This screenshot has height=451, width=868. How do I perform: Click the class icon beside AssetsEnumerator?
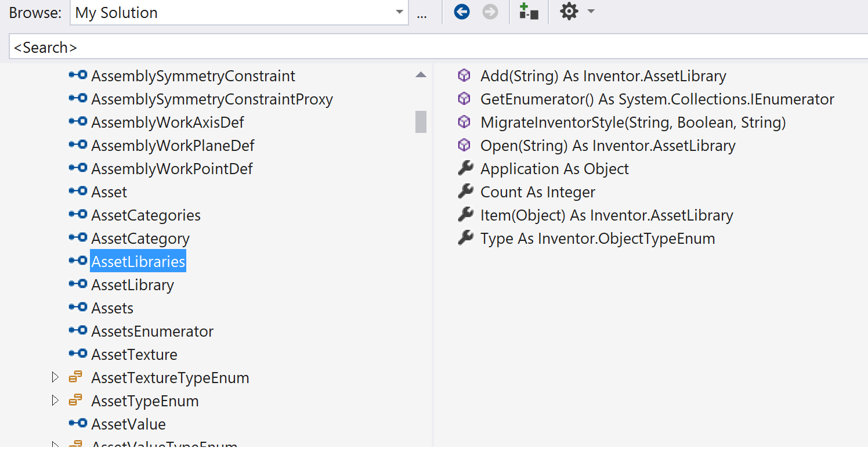click(x=78, y=330)
